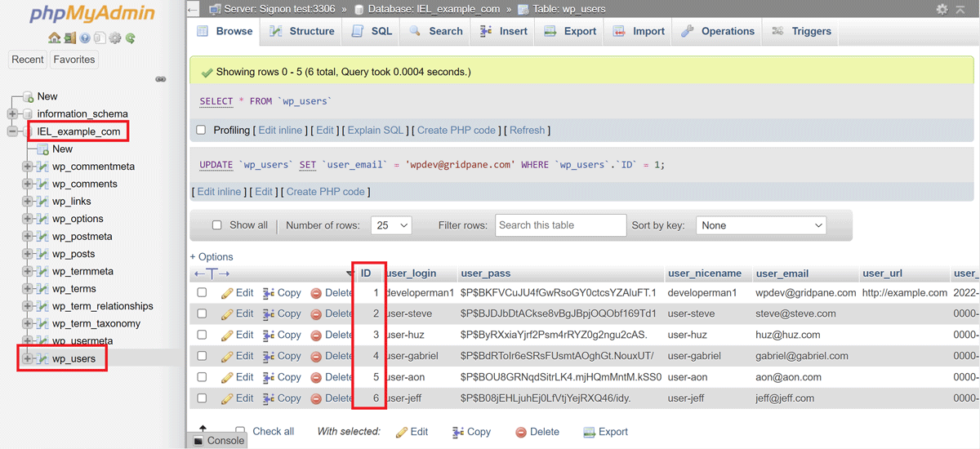
Task: Click the pencil Edit icon for developerman1
Action: pyautogui.click(x=227, y=292)
